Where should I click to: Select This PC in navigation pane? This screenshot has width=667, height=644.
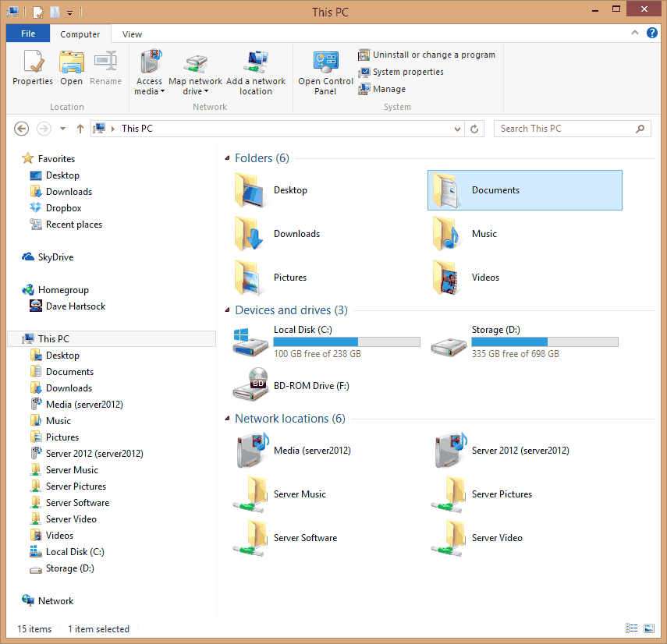tap(112, 339)
